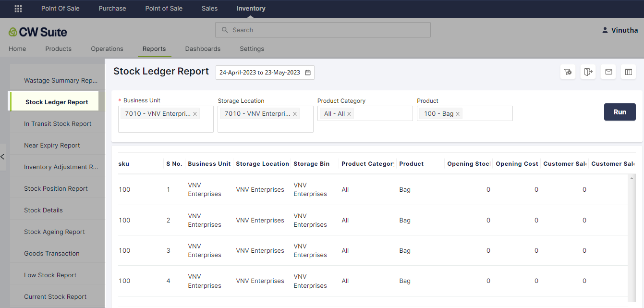Email the report using envelope icon
Screen dimensions: 644x308
608,72
